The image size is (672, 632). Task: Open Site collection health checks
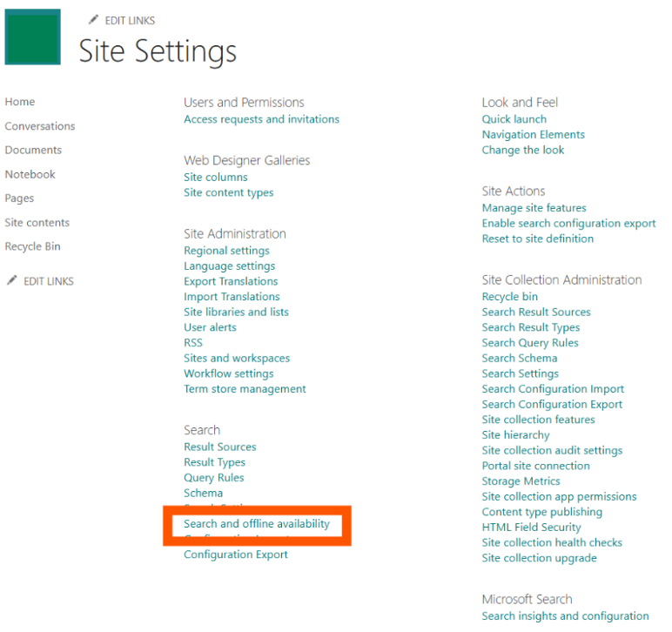[553, 542]
